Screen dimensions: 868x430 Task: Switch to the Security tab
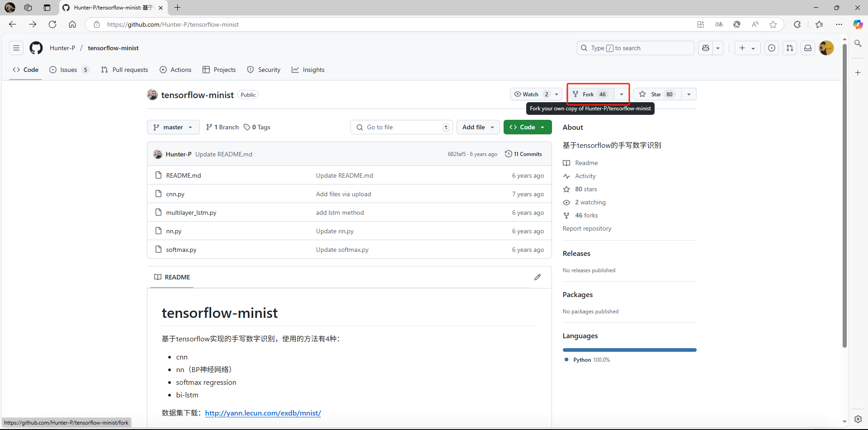(x=264, y=70)
